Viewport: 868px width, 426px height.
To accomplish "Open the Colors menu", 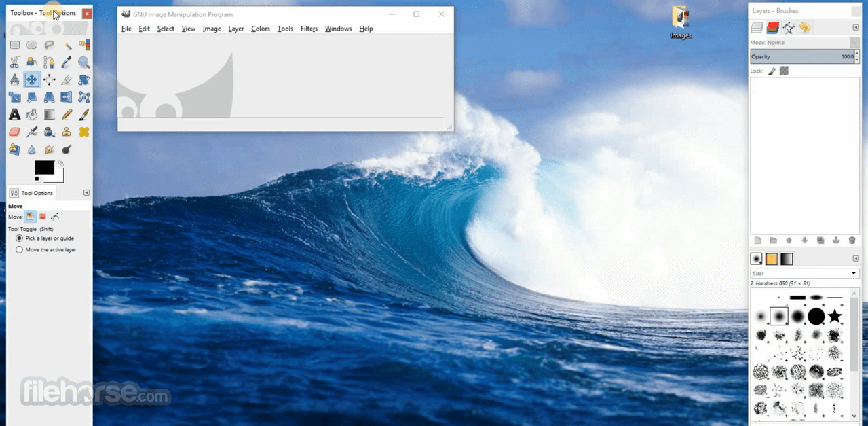I will coord(261,29).
